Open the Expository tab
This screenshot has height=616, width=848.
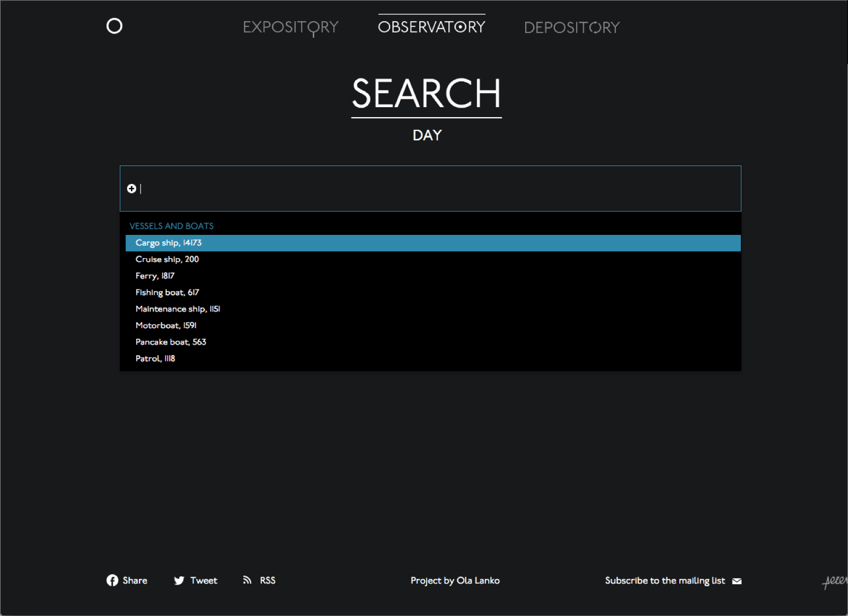(290, 27)
